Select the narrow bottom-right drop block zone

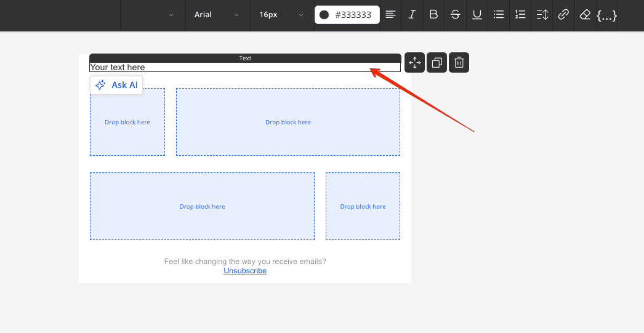pyautogui.click(x=363, y=206)
